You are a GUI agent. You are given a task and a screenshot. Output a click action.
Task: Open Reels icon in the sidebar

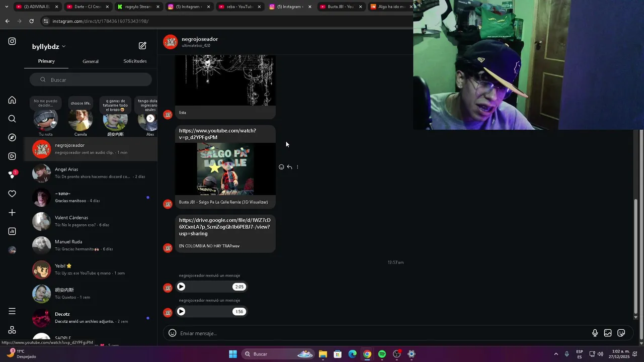[12, 156]
